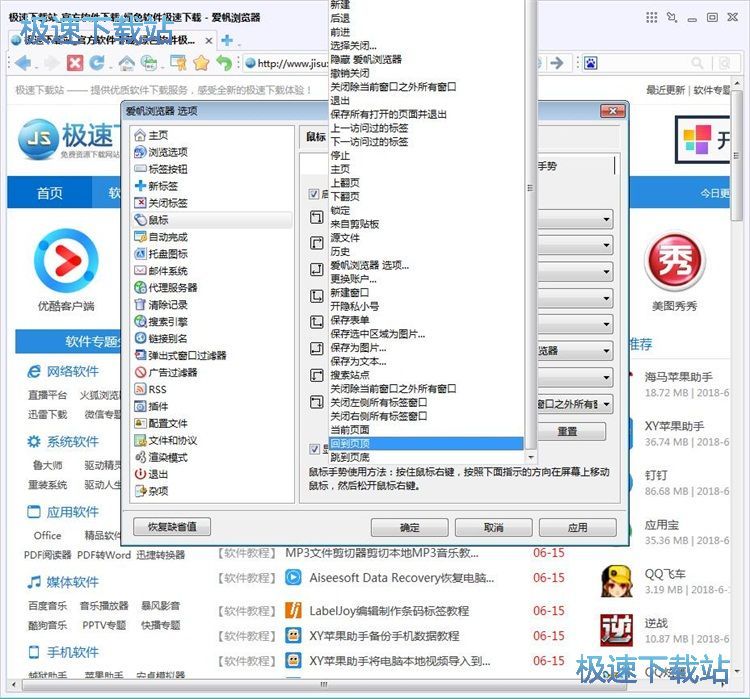This screenshot has width=750, height=699.
Task: Open a new tab with plus icon
Action: pyautogui.click(x=227, y=40)
